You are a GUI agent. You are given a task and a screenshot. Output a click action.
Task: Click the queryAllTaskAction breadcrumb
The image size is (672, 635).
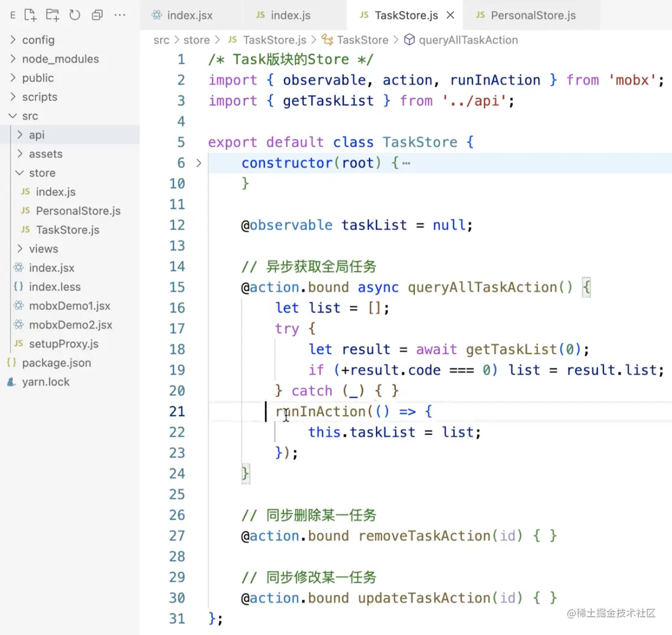tap(461, 40)
